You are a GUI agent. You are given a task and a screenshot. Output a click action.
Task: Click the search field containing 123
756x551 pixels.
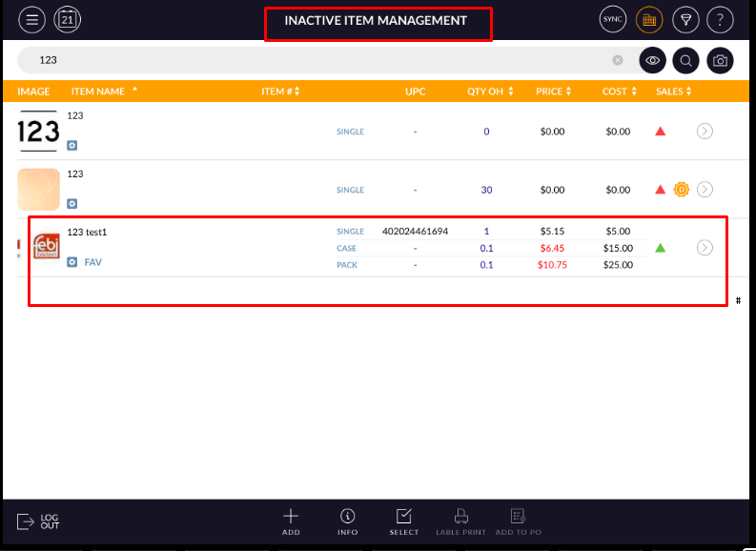coord(315,60)
